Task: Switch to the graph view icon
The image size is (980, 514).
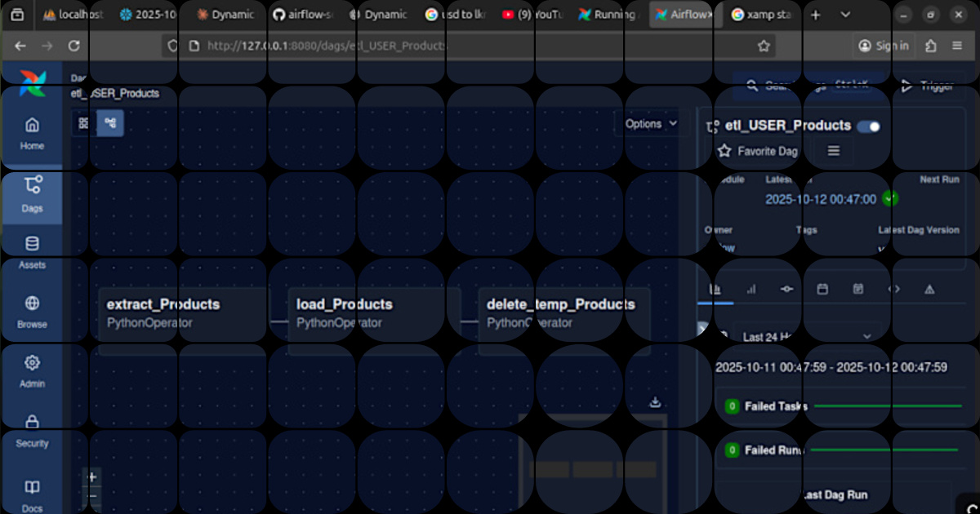Action: pos(110,123)
